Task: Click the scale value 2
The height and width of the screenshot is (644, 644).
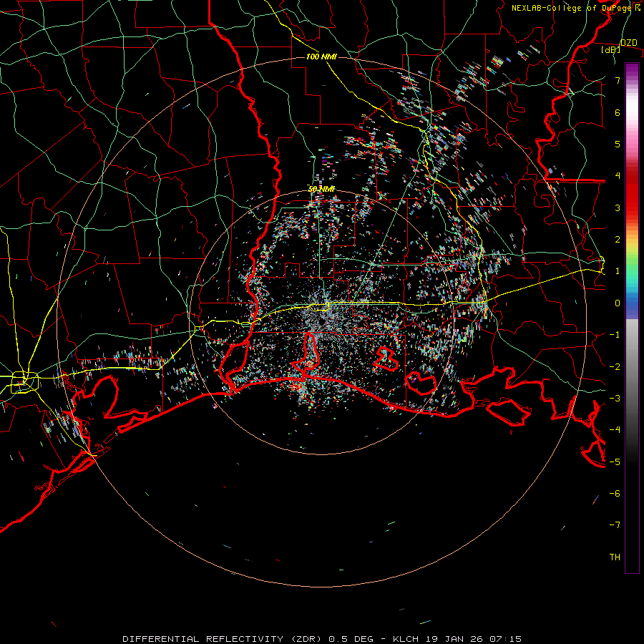Action: 618,240
